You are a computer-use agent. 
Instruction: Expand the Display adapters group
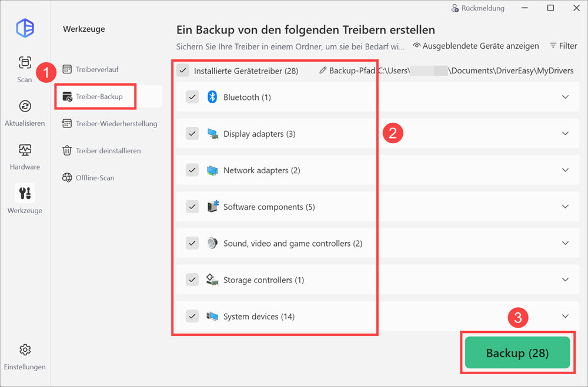coord(565,133)
